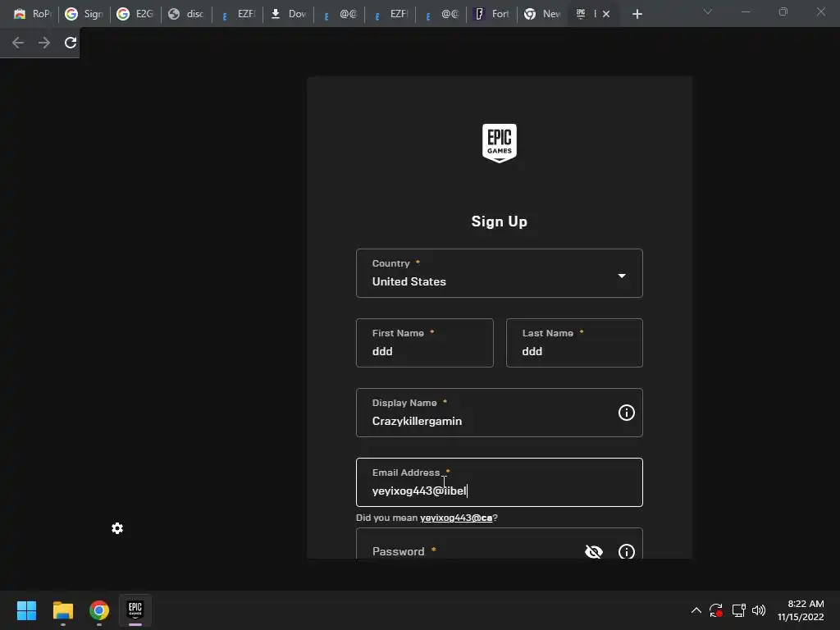
Task: Switch to the Fort Fortnite tab
Action: click(x=491, y=14)
